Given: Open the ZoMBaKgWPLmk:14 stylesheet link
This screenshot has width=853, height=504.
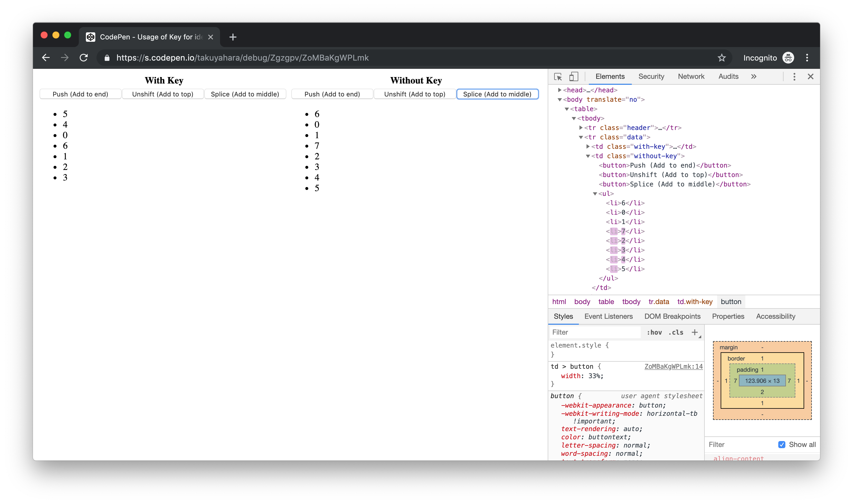Looking at the screenshot, I should (673, 366).
